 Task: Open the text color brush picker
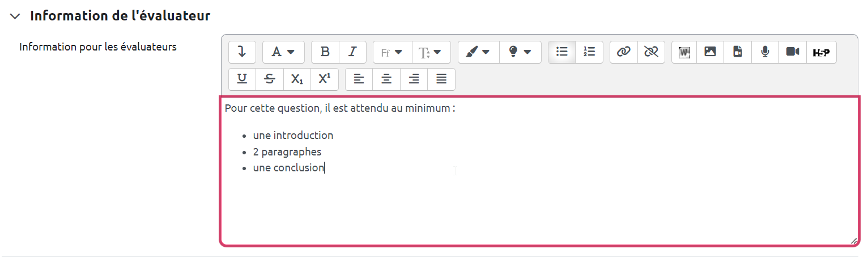tap(478, 52)
